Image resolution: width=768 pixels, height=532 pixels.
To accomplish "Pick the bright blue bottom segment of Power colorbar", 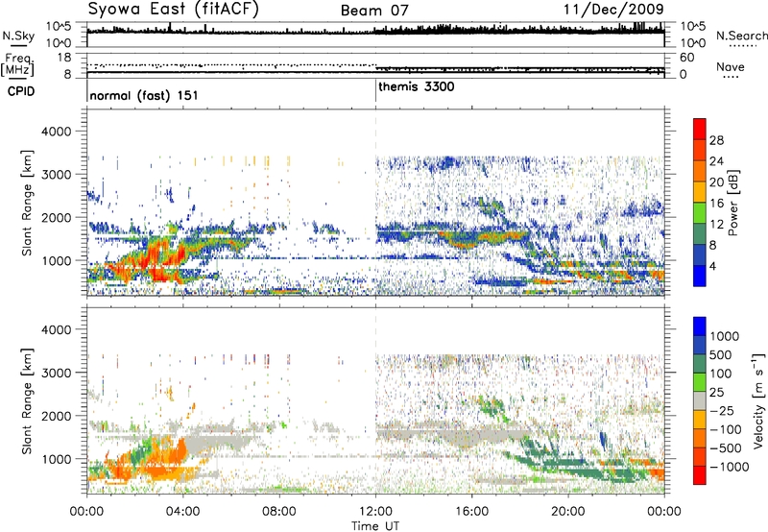I will coord(700,277).
